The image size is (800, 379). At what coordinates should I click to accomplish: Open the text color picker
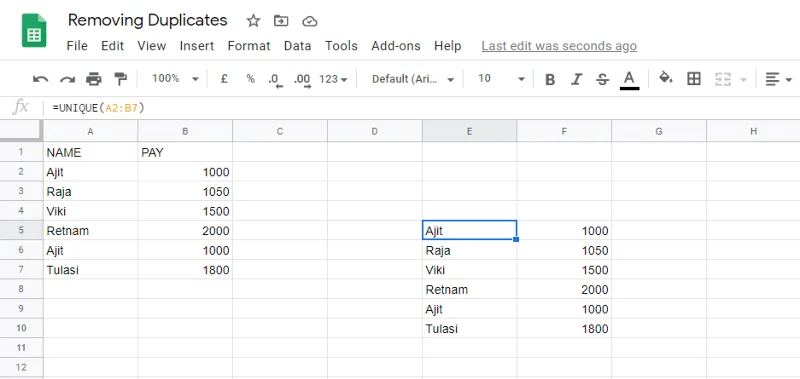(630, 80)
